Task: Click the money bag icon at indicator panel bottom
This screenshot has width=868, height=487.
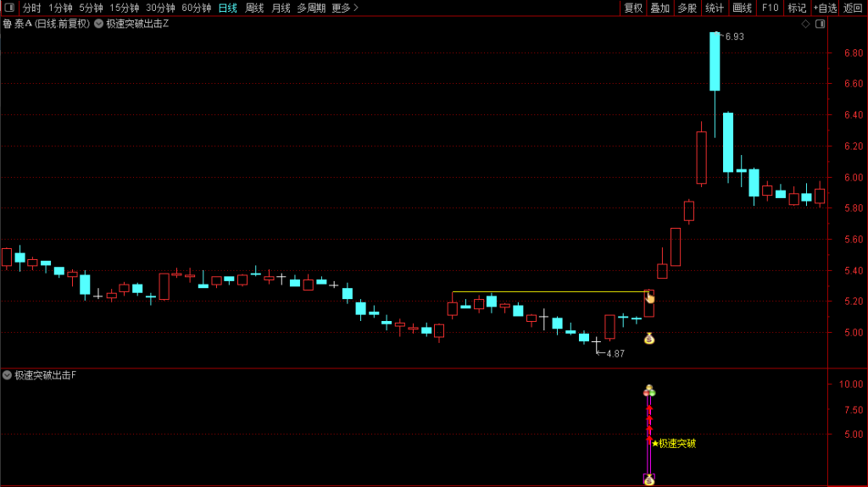Action: click(x=649, y=479)
